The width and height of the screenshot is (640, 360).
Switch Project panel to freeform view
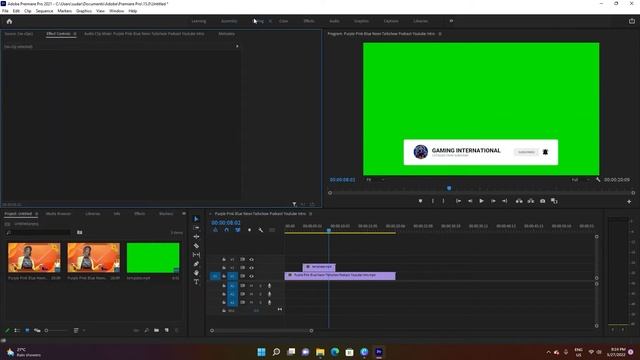[37, 330]
